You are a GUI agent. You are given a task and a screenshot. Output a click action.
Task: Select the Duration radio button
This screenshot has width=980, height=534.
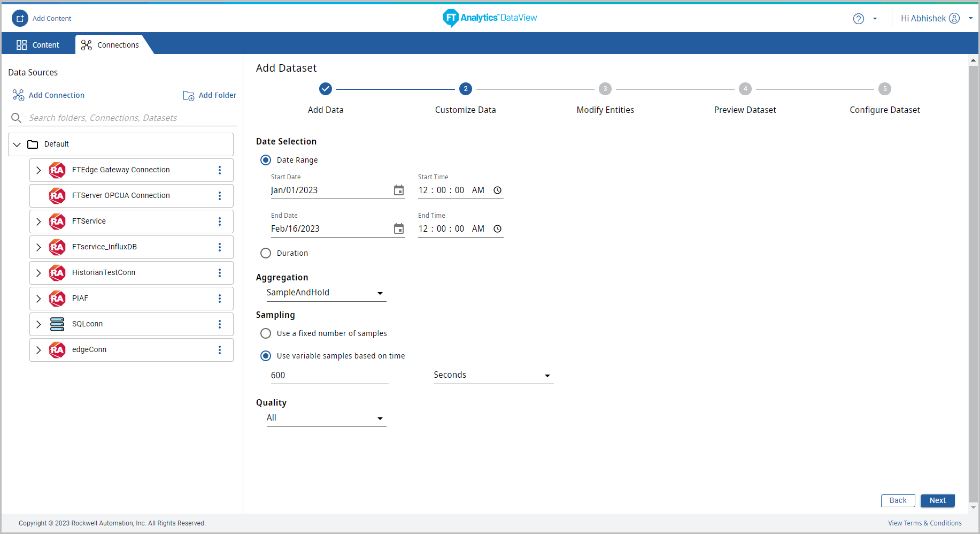(266, 253)
